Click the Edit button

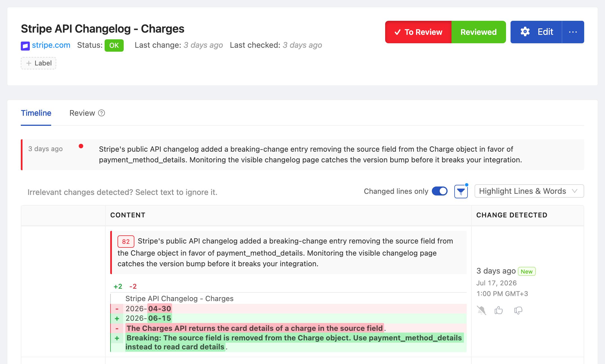pos(536,32)
